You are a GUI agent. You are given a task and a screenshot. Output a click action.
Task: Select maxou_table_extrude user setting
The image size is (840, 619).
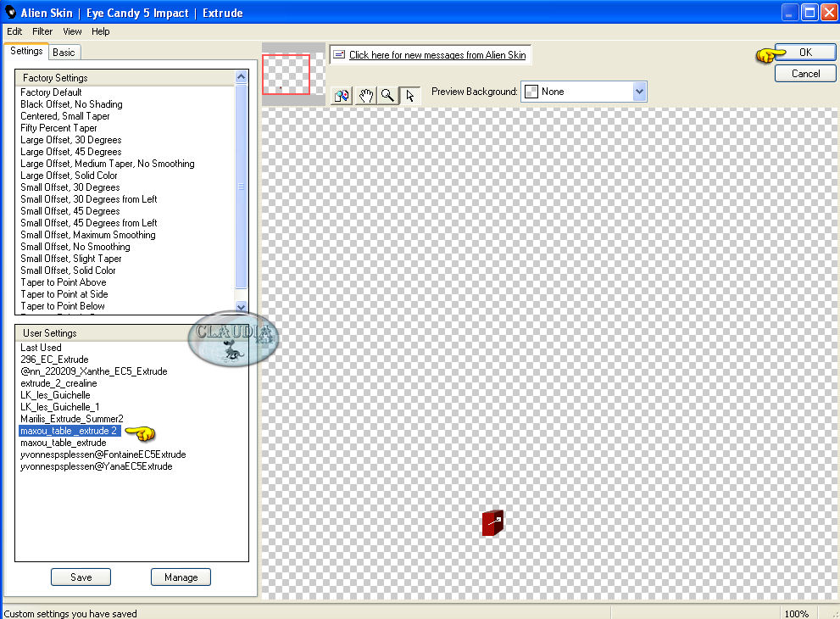coord(64,443)
